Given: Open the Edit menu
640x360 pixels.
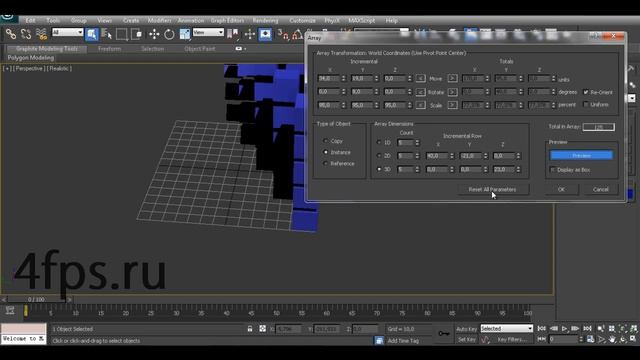Looking at the screenshot, I should coord(30,20).
